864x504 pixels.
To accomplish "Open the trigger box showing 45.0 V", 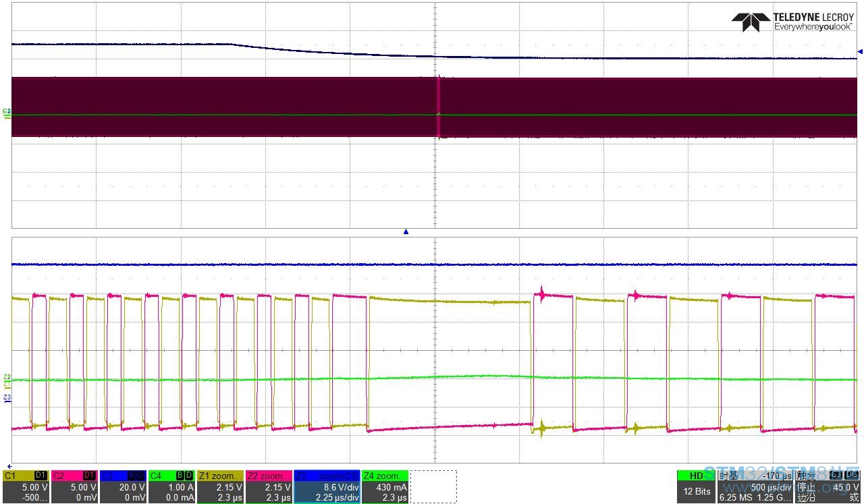I will [828, 486].
